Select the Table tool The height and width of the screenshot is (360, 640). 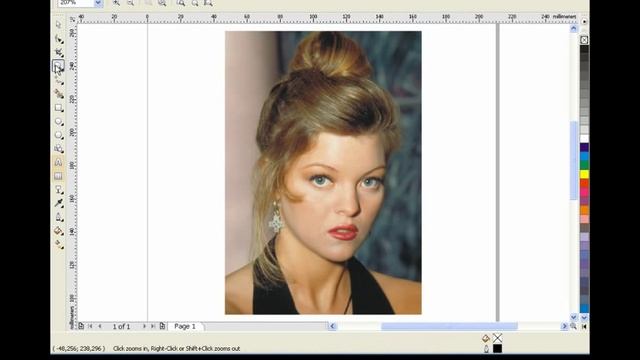click(58, 176)
